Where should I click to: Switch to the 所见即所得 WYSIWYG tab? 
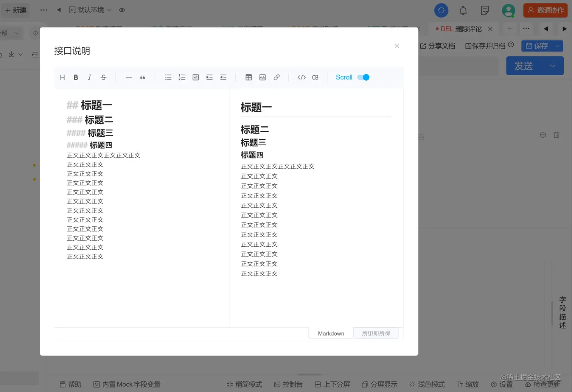coord(376,333)
